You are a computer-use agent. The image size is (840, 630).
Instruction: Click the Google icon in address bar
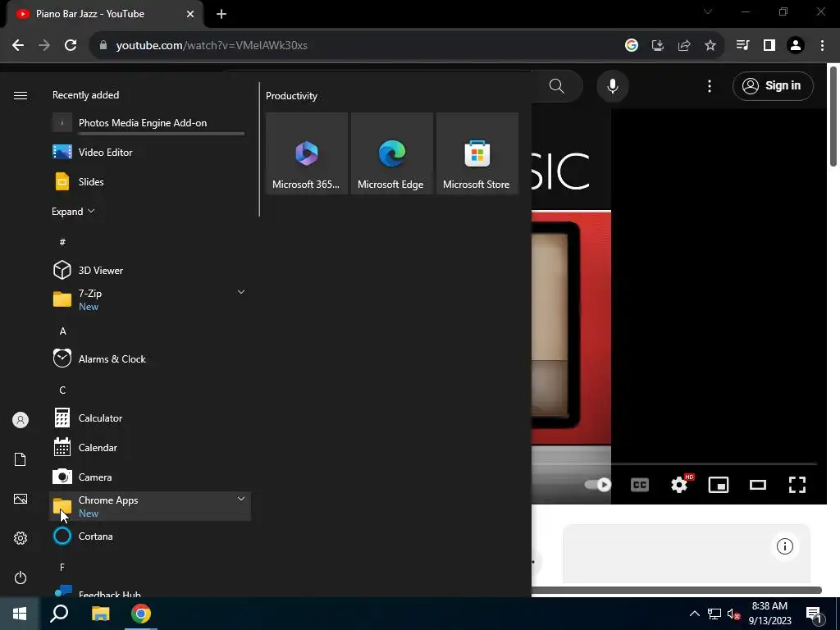pyautogui.click(x=632, y=45)
